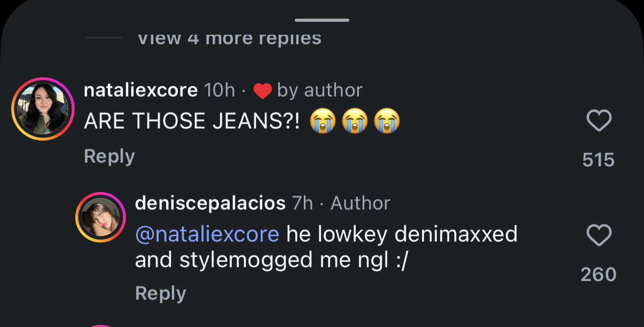Tap the comment sheet drag handle
This screenshot has width=644, height=327.
[322, 20]
